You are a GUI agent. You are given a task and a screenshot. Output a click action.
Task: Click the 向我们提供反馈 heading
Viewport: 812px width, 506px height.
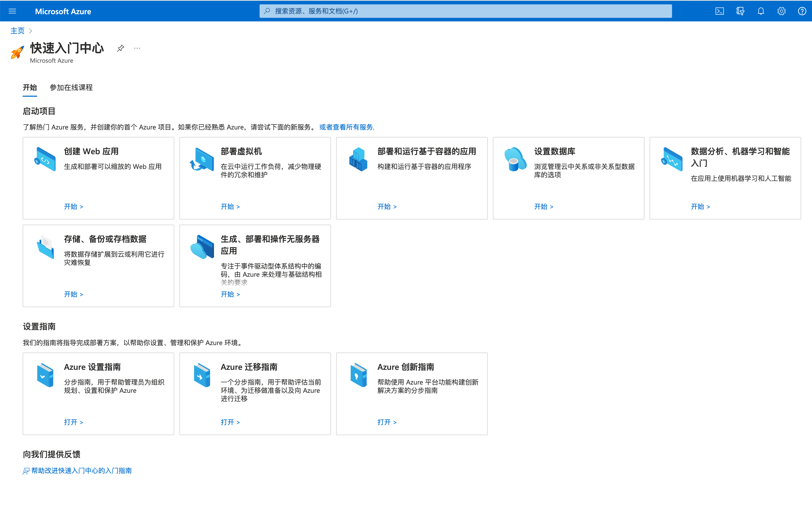click(x=52, y=454)
